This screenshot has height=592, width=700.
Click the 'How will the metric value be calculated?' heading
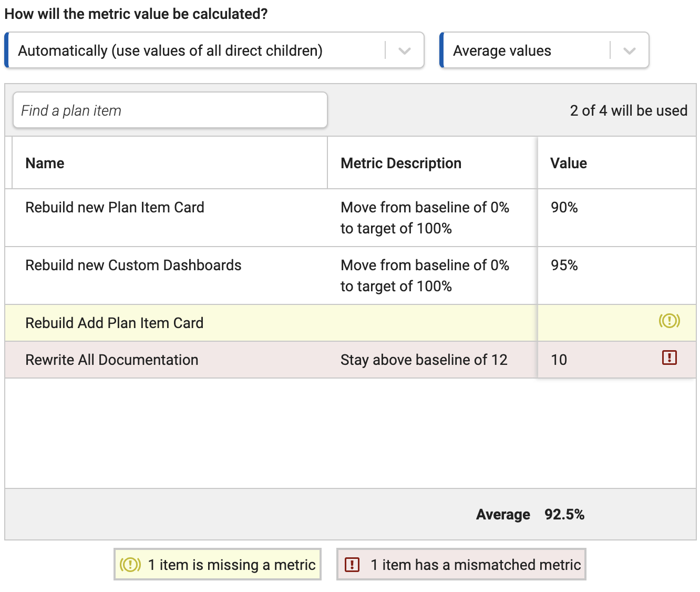[136, 14]
